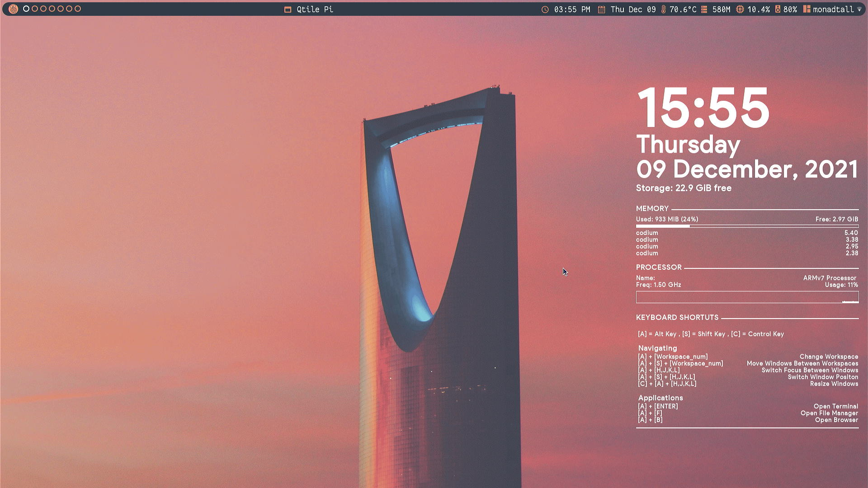Click the 80% volume text

(790, 9)
